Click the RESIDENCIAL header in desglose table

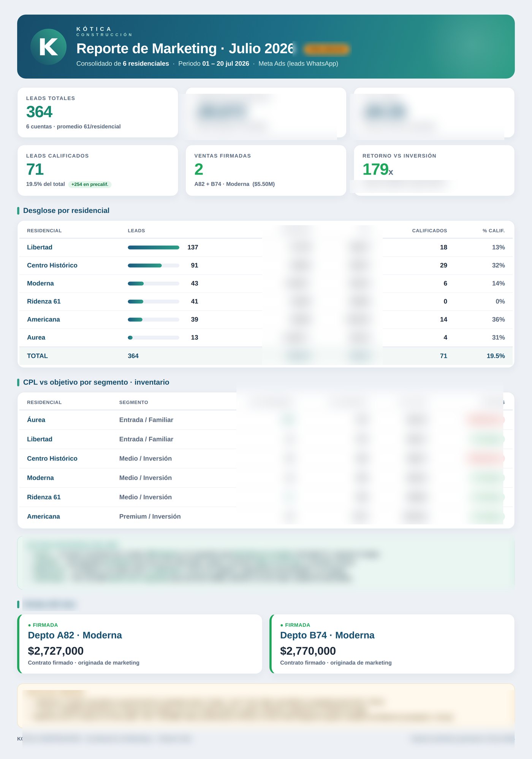click(x=44, y=231)
